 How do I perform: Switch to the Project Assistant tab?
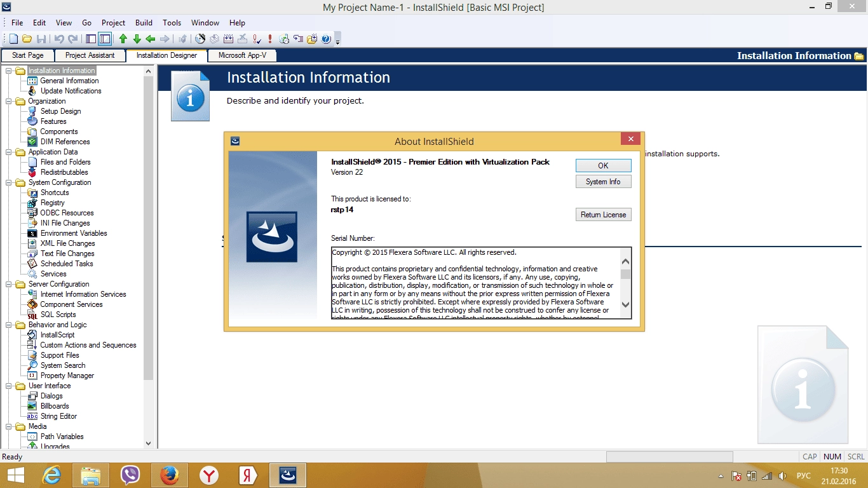[90, 55]
